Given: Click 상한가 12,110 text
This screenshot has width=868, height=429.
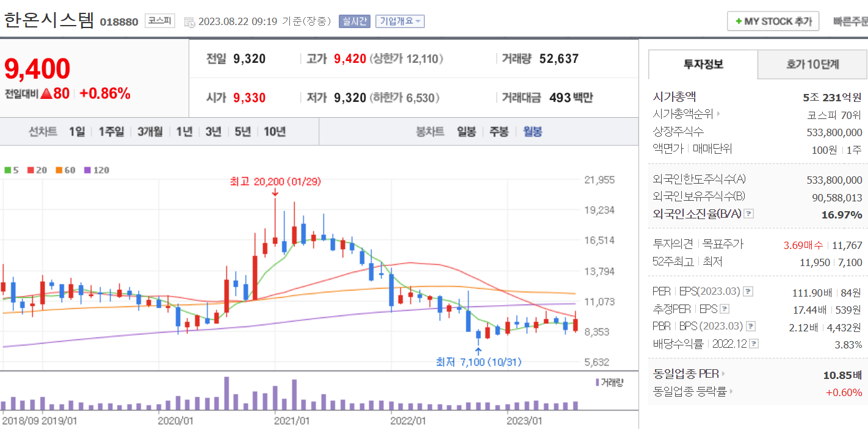Looking at the screenshot, I should coord(407,59).
